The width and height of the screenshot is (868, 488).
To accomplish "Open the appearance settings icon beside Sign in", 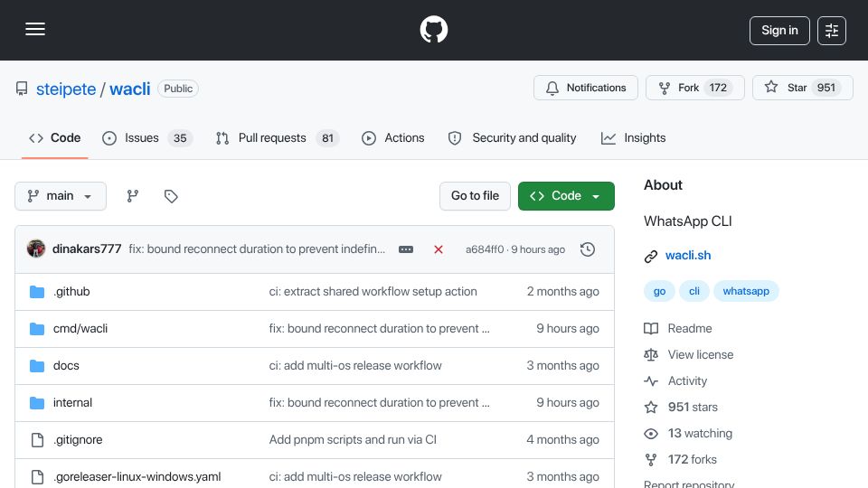I will [832, 31].
